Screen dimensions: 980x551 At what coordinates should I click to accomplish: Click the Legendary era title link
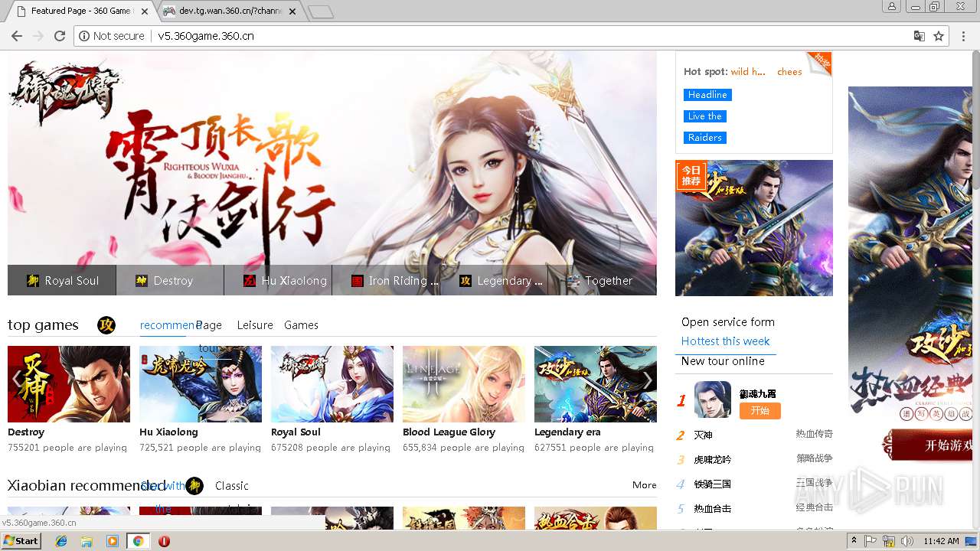[567, 432]
